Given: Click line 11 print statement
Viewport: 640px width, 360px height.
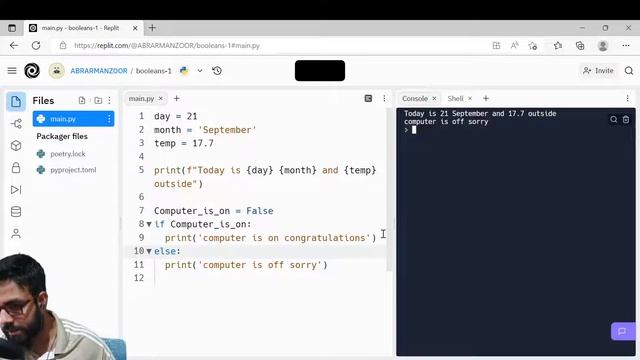Looking at the screenshot, I should point(246,265).
